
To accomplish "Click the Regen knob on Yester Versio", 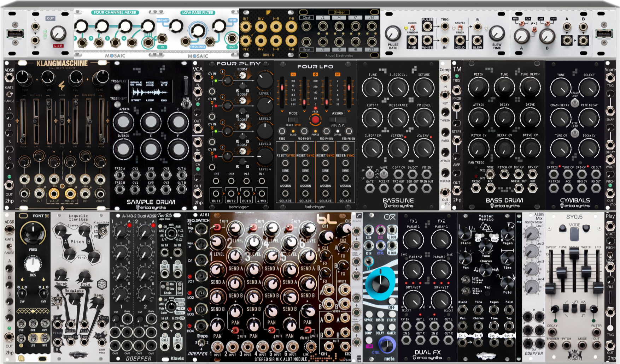I will [508, 234].
